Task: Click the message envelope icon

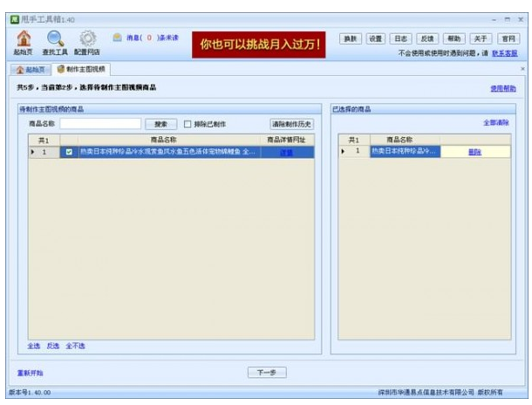Action: pos(118,38)
